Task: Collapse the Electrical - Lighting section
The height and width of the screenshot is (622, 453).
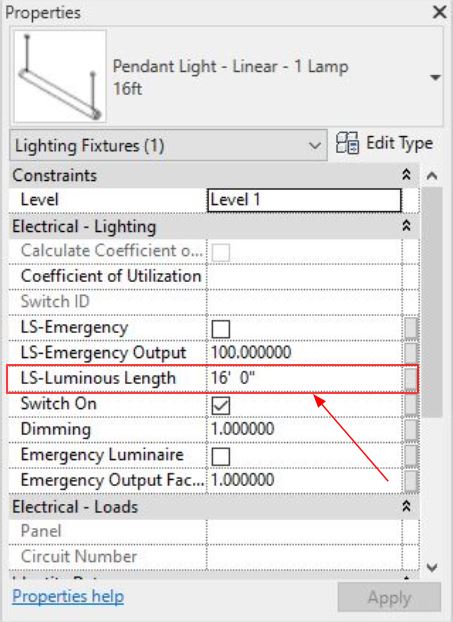Action: 406,226
